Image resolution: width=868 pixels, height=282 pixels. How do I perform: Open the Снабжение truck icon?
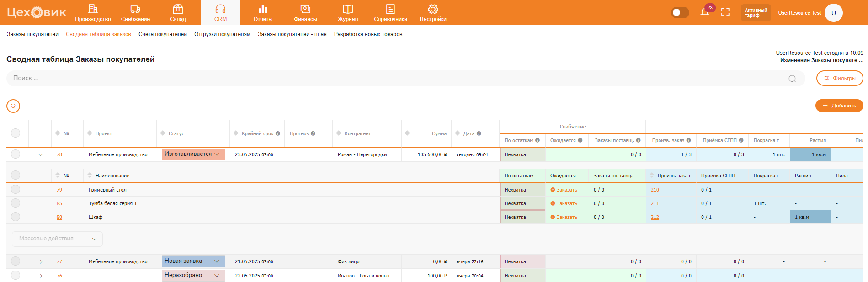[135, 9]
